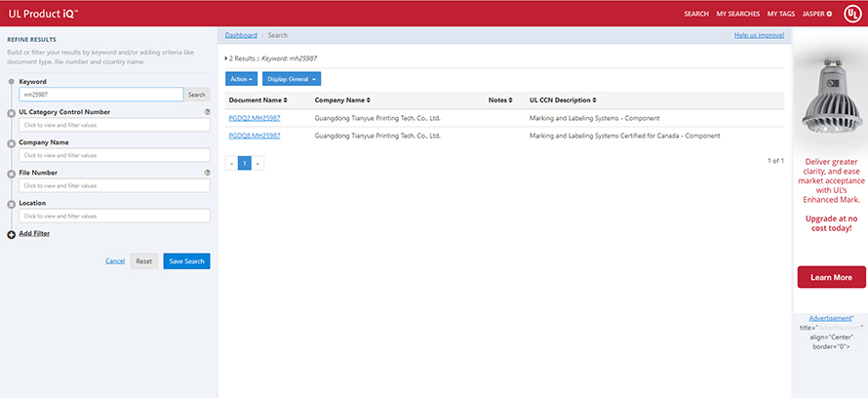Click the plus icon beside Add Filter

coord(11,235)
